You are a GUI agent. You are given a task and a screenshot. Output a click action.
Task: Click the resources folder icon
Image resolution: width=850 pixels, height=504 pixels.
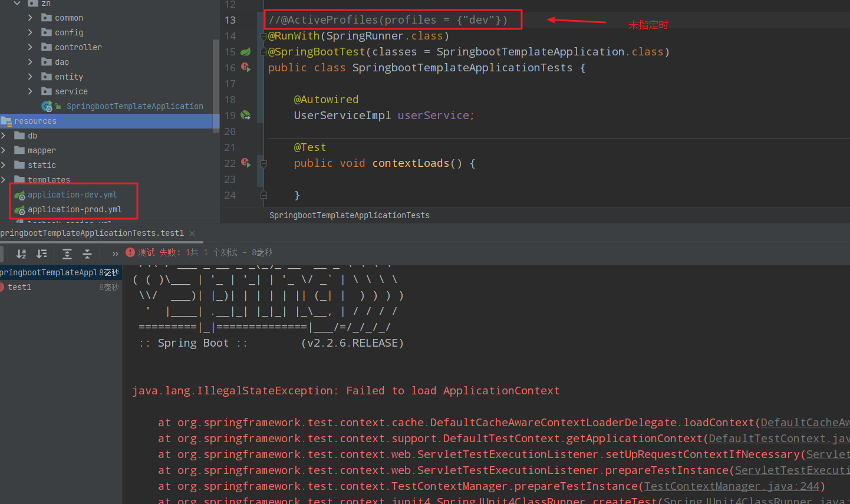click(x=6, y=121)
